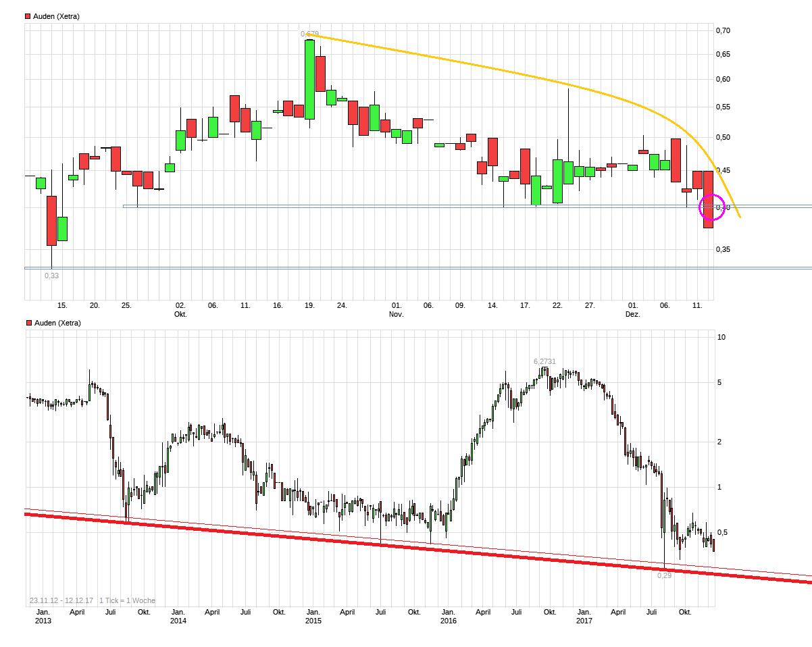The height and width of the screenshot is (647, 812).
Task: Click the tall green candle at 19. Oct
Action: point(309,79)
